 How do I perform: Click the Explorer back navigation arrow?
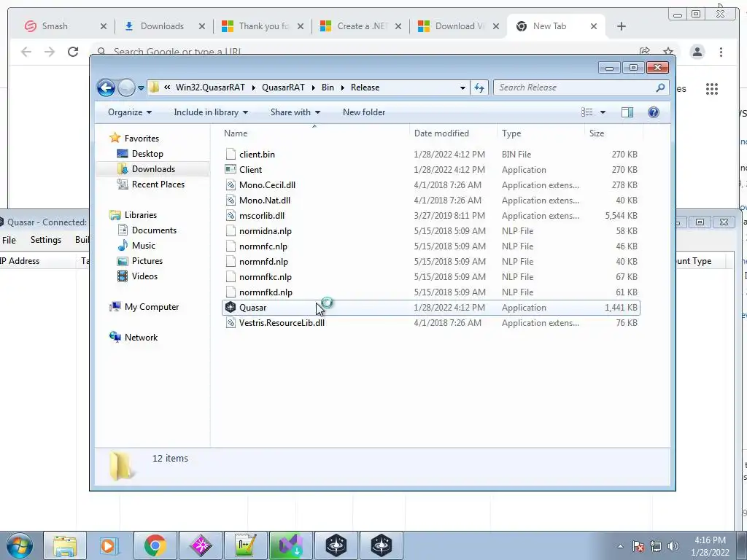point(106,87)
